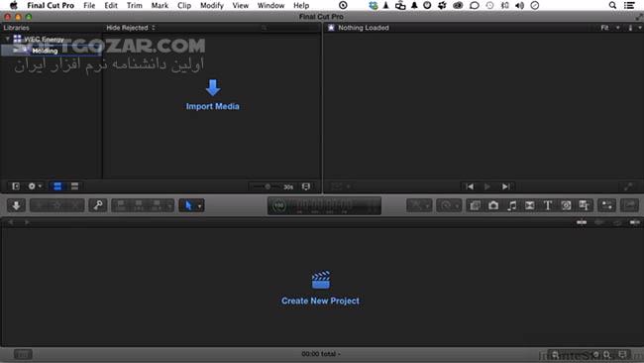The image size is (644, 363).
Task: Click the timecode display in dashboard
Action: point(324,205)
